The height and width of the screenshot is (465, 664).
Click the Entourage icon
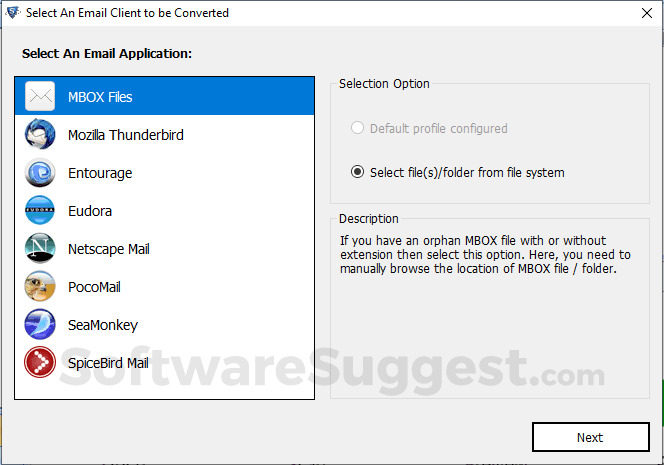click(x=40, y=173)
